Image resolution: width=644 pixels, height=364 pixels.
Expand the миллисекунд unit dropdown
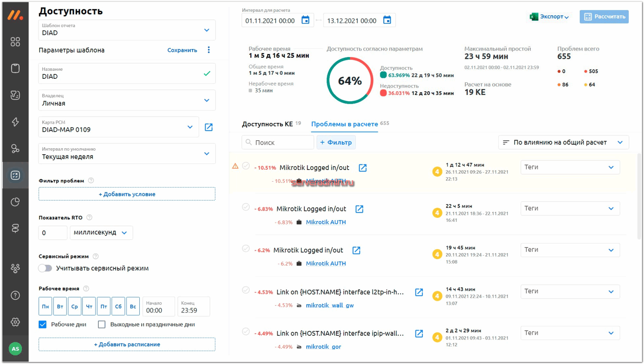coord(101,233)
